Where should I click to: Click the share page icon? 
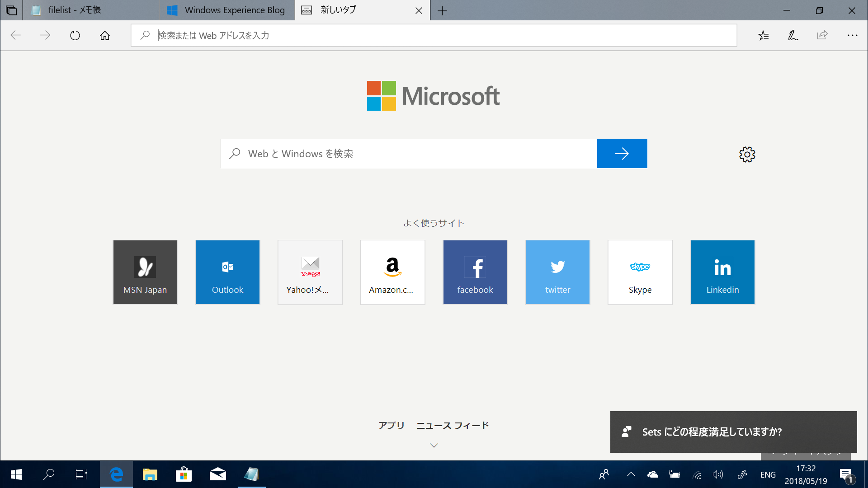822,35
